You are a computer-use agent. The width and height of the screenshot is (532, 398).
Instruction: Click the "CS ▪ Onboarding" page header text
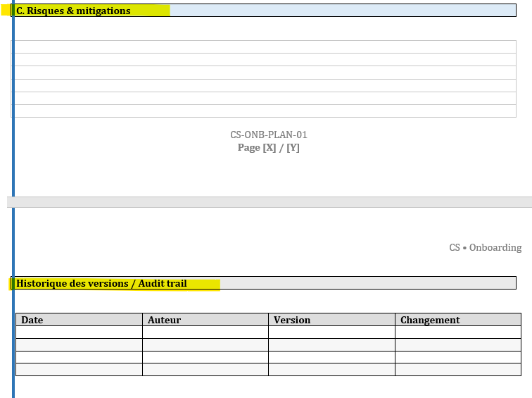tap(485, 247)
